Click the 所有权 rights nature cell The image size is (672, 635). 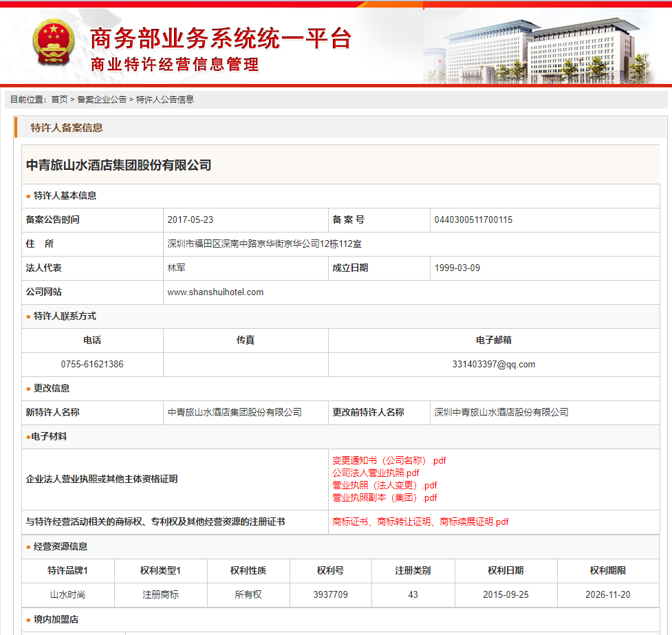coord(248,594)
